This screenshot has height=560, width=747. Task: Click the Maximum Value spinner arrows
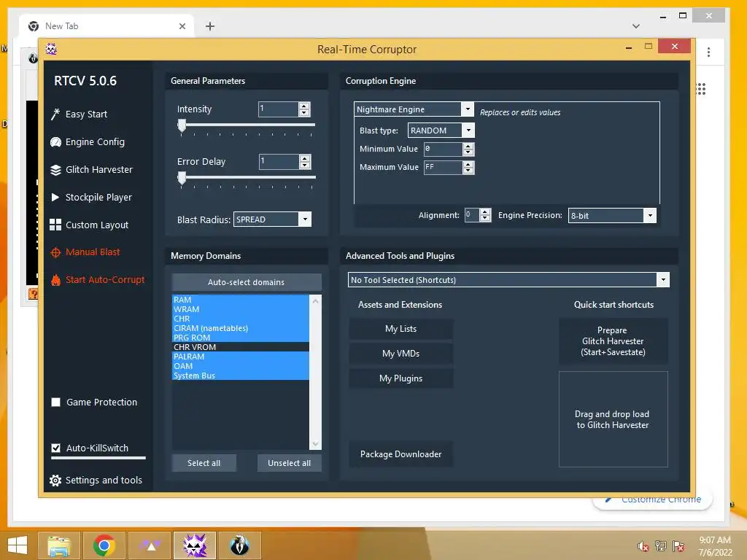click(x=468, y=167)
